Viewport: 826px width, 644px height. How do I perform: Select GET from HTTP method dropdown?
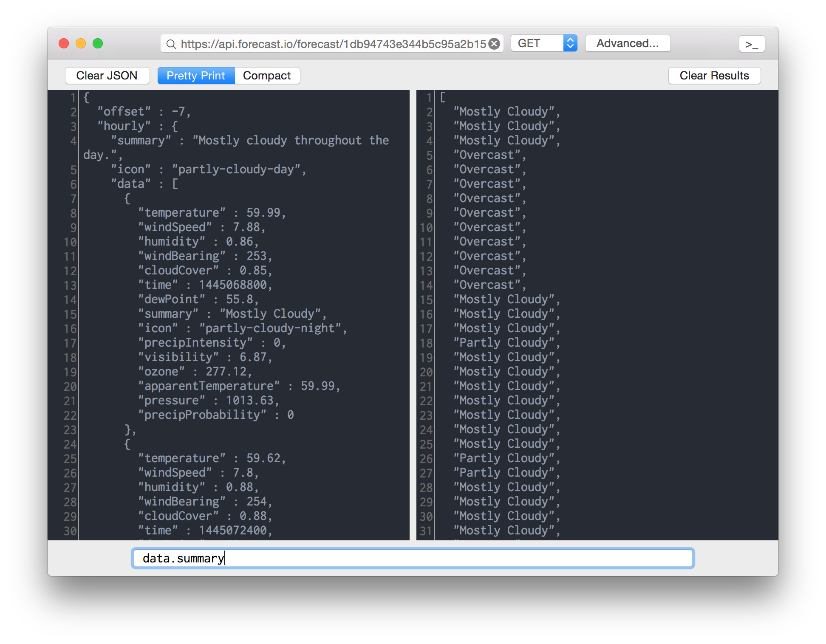(544, 44)
